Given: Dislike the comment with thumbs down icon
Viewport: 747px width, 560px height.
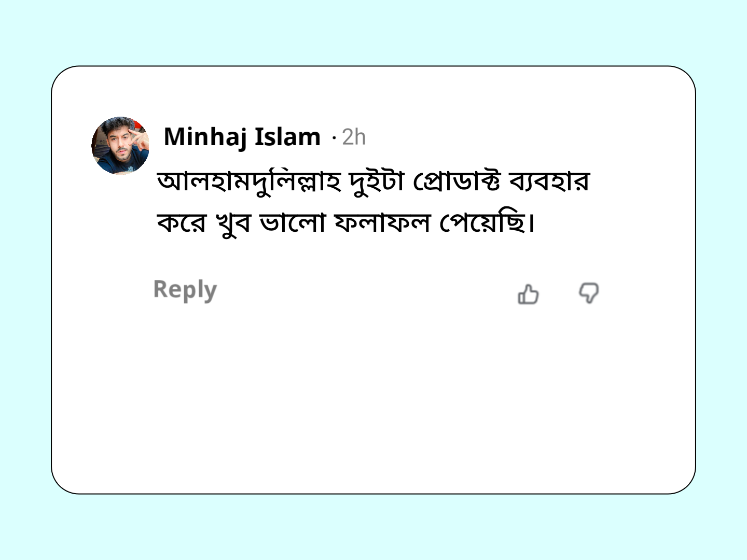Looking at the screenshot, I should (x=589, y=293).
